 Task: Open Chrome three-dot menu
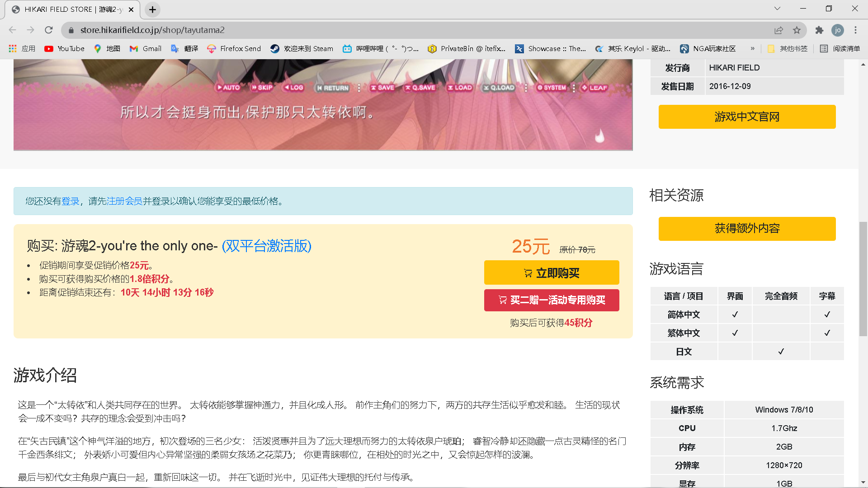[x=855, y=30]
